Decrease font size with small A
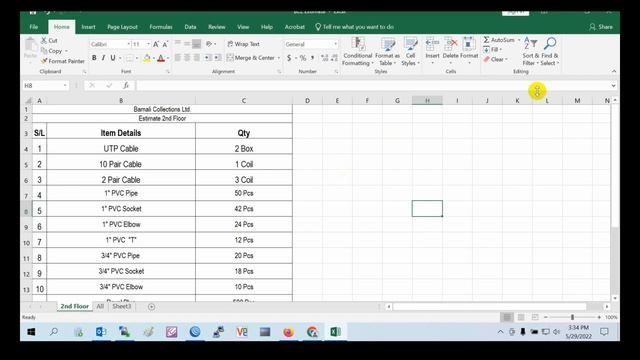The image size is (640, 360). [165, 44]
